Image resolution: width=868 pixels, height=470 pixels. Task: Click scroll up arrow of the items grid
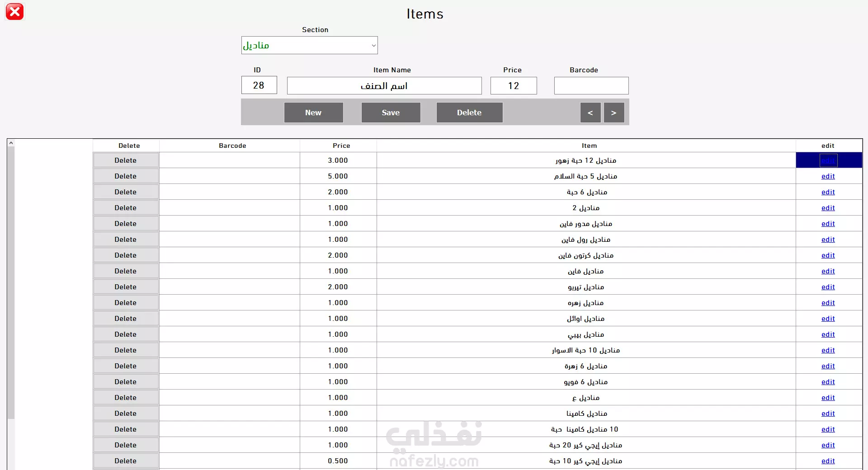(11, 143)
